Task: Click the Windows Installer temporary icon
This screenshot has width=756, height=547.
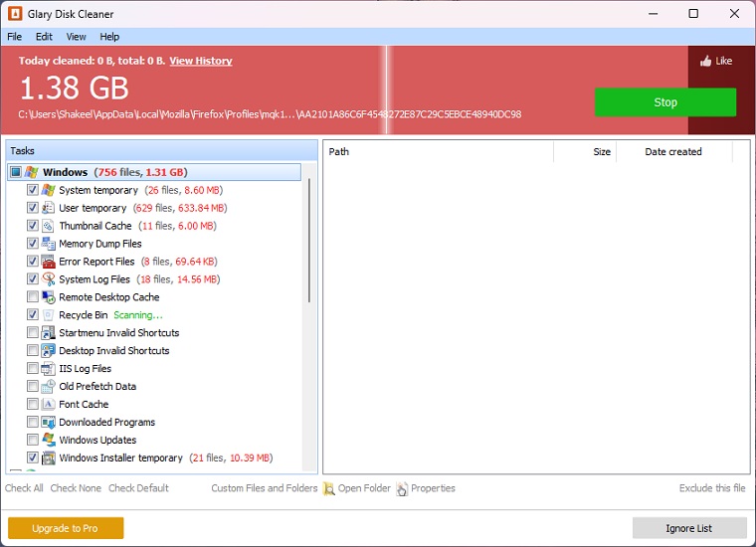Action: tap(48, 457)
